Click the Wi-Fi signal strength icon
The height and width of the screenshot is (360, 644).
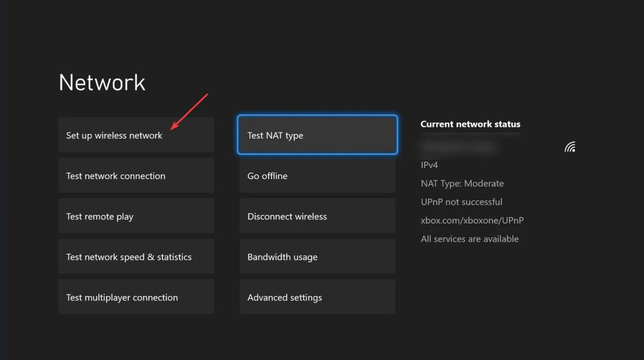[570, 147]
